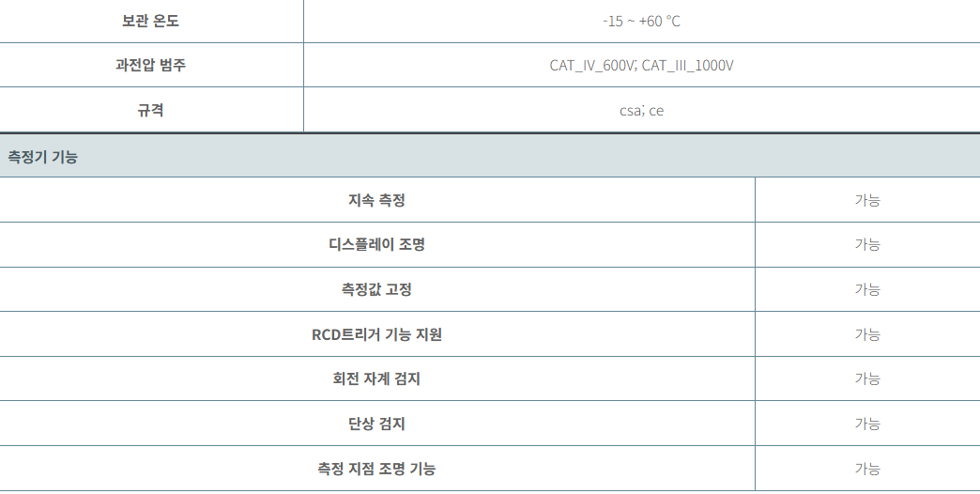Click the CAT_IV_600V; CAT_III_1000V value
980x494 pixels.
point(641,66)
